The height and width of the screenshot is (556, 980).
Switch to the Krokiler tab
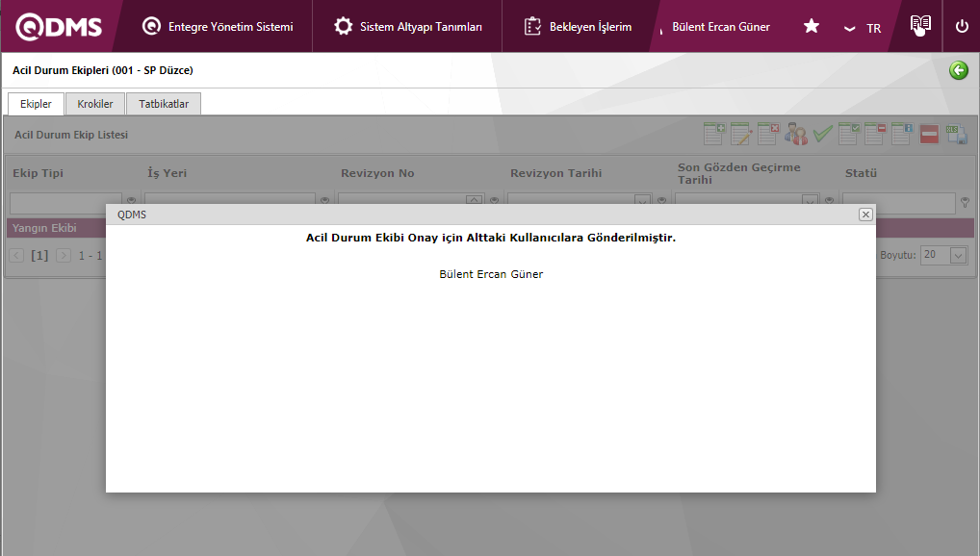[x=95, y=104]
